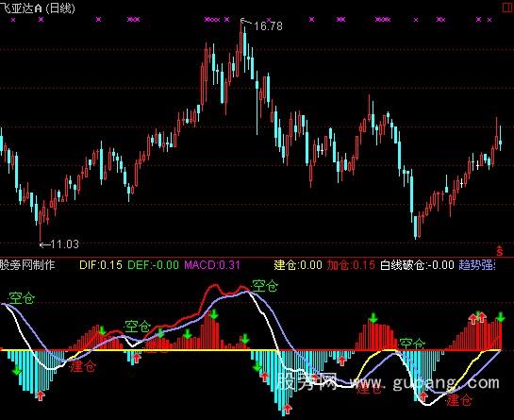
Task: Click the 11.03 low price label
Action: click(x=65, y=244)
